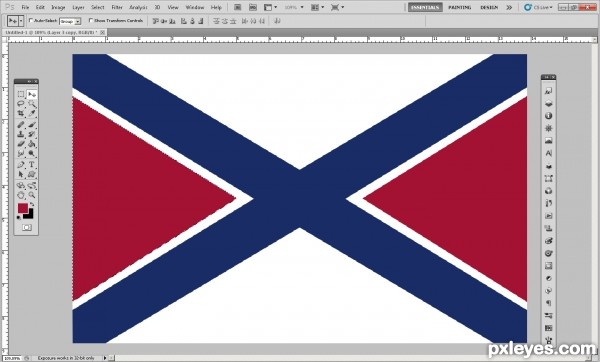Select the Spot Healing Brush tool
Screen dimensions: 600x362
point(21,124)
